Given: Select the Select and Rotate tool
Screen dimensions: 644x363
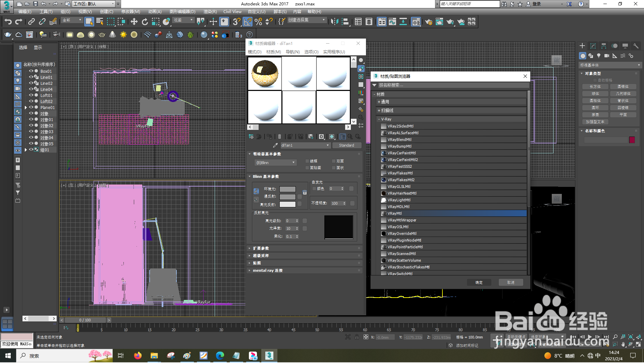Looking at the screenshot, I should (145, 22).
